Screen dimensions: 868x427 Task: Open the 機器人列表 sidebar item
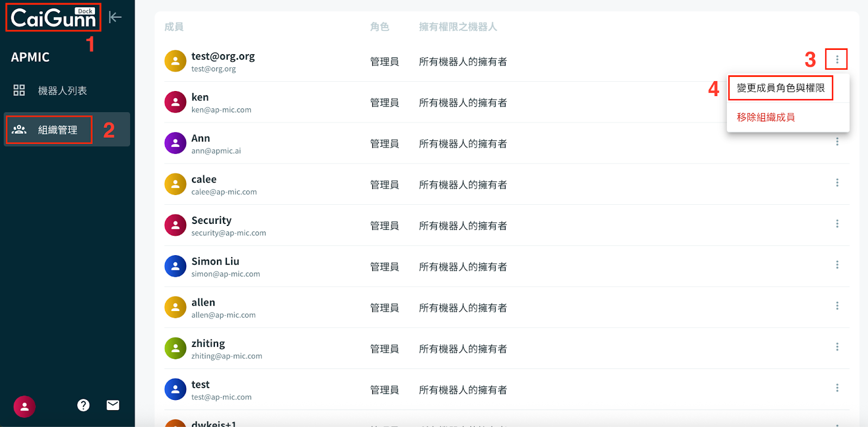(62, 90)
